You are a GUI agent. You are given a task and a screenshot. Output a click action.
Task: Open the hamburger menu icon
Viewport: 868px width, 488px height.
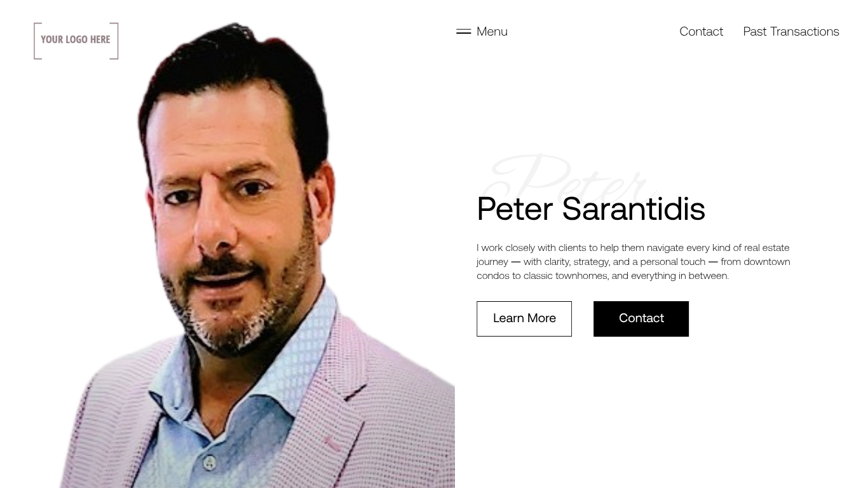click(463, 31)
